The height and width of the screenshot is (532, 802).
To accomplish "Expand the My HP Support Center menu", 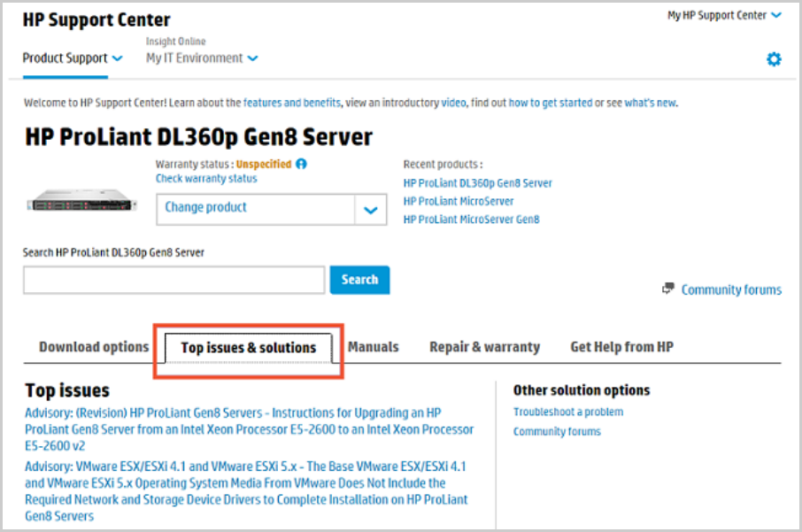I will pos(724,15).
